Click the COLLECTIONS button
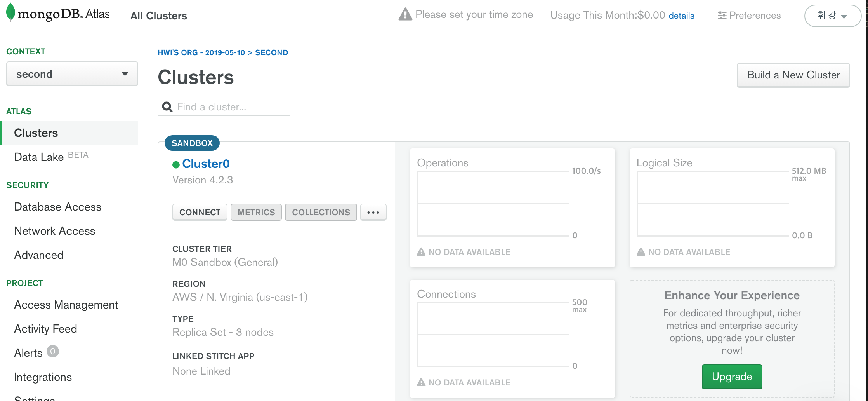868x401 pixels. click(x=321, y=212)
